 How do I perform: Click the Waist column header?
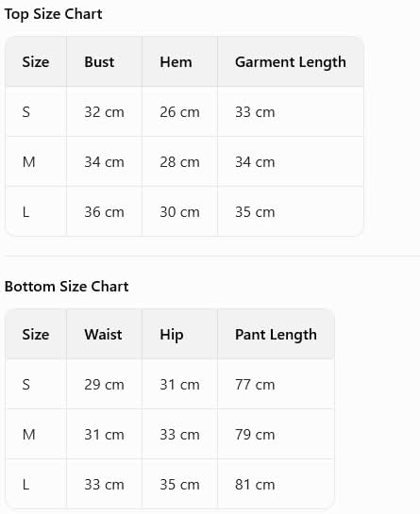(103, 335)
